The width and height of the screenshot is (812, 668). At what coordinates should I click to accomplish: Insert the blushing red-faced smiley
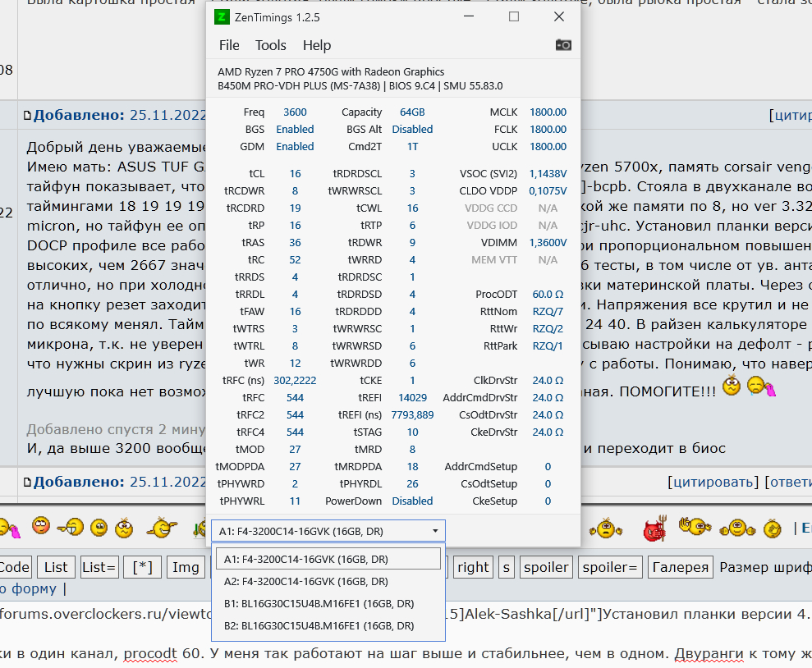click(41, 526)
